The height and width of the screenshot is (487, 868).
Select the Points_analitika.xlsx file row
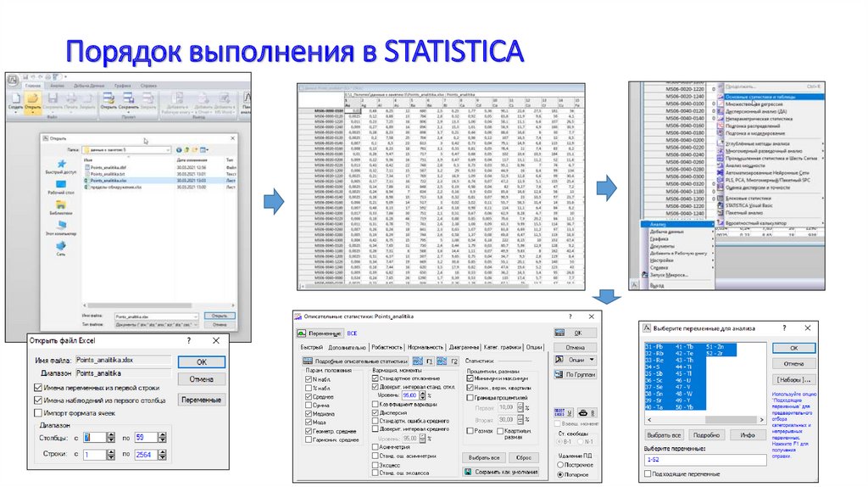click(159, 181)
